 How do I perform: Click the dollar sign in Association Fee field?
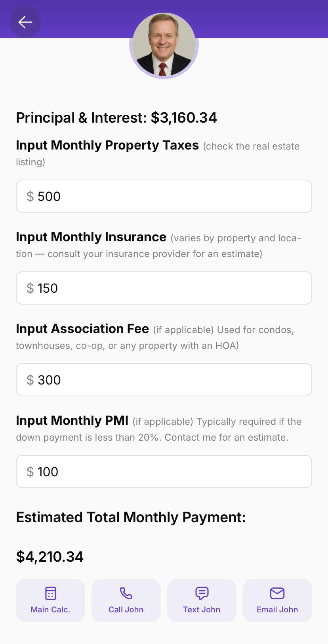(x=30, y=380)
